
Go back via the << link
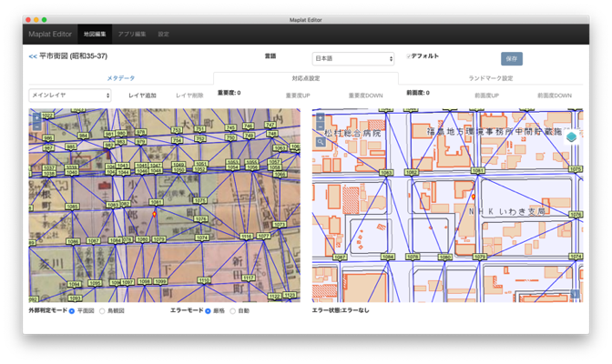coord(33,56)
